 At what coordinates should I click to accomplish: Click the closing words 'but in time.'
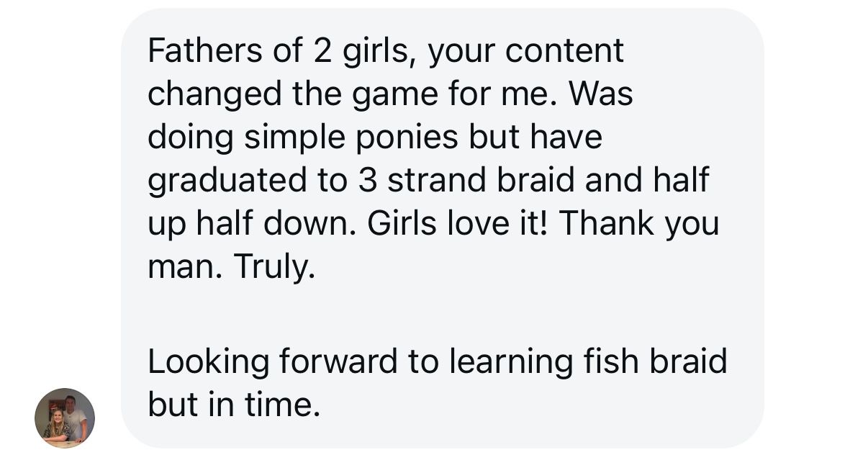pyautogui.click(x=234, y=404)
